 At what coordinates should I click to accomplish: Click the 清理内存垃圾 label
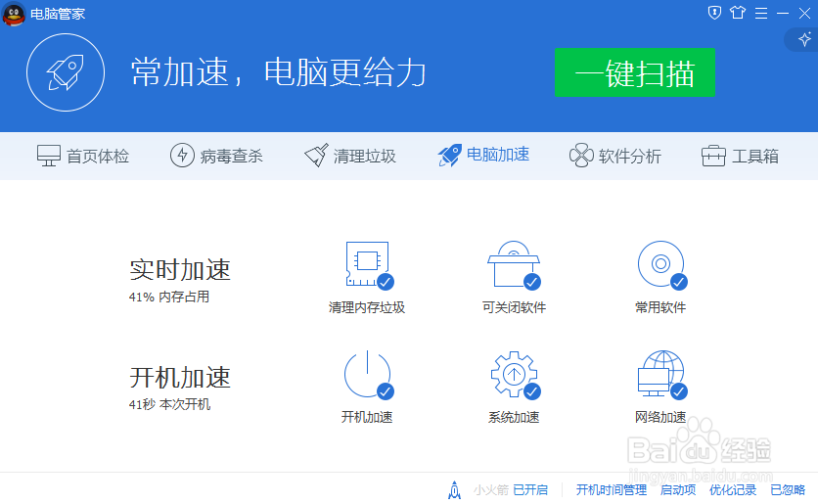click(x=367, y=307)
